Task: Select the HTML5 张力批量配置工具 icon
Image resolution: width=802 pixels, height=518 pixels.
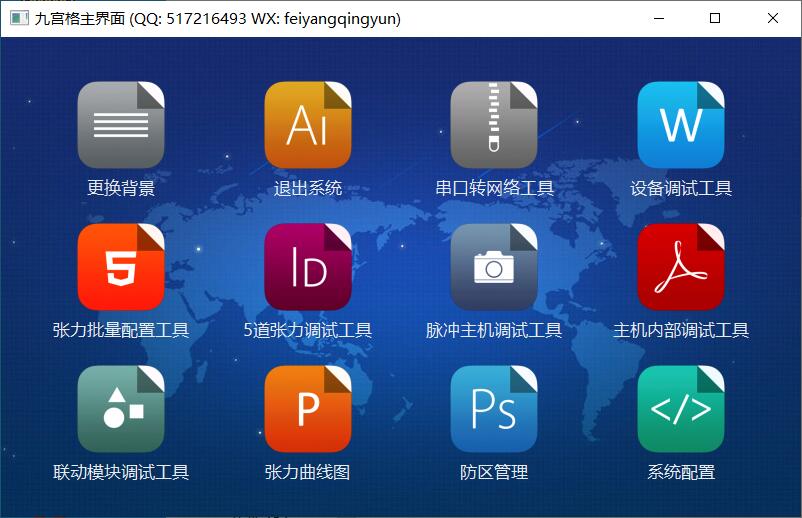Action: click(120, 267)
